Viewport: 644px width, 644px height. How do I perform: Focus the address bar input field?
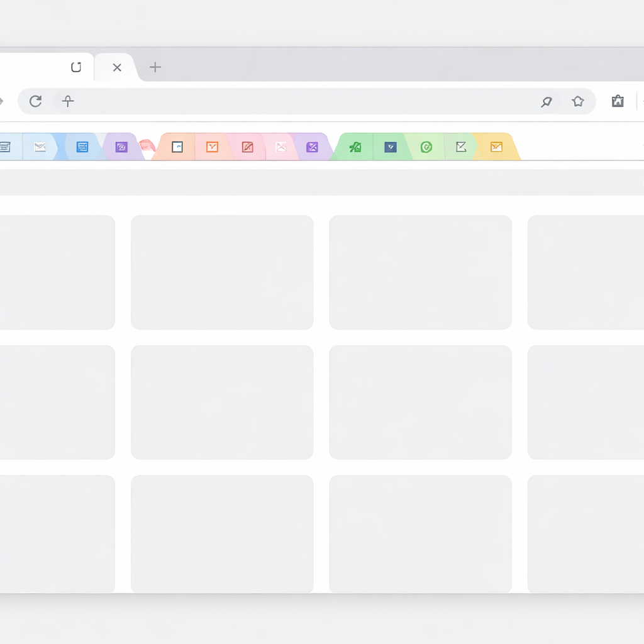tap(302, 101)
